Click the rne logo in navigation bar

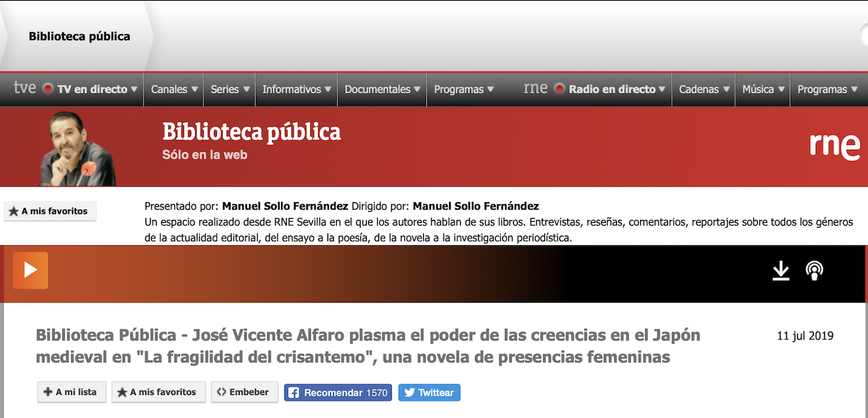coord(535,88)
